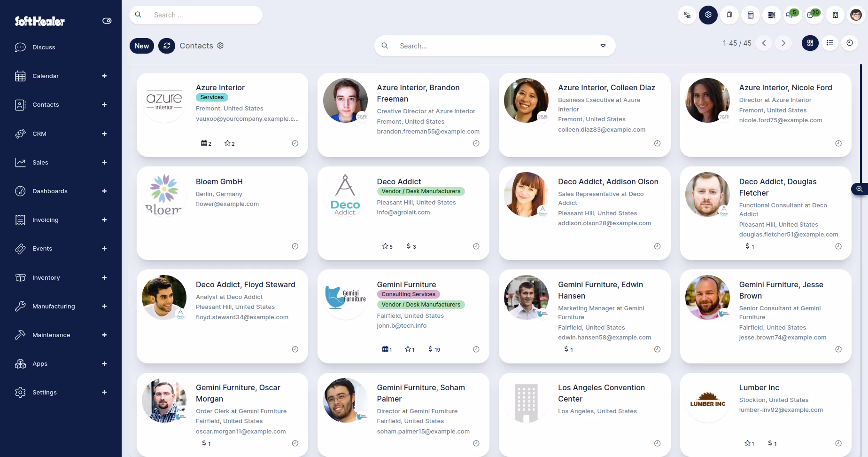Open the language translation icon in top bar
Image resolution: width=868 pixels, height=457 pixels.
tap(687, 15)
